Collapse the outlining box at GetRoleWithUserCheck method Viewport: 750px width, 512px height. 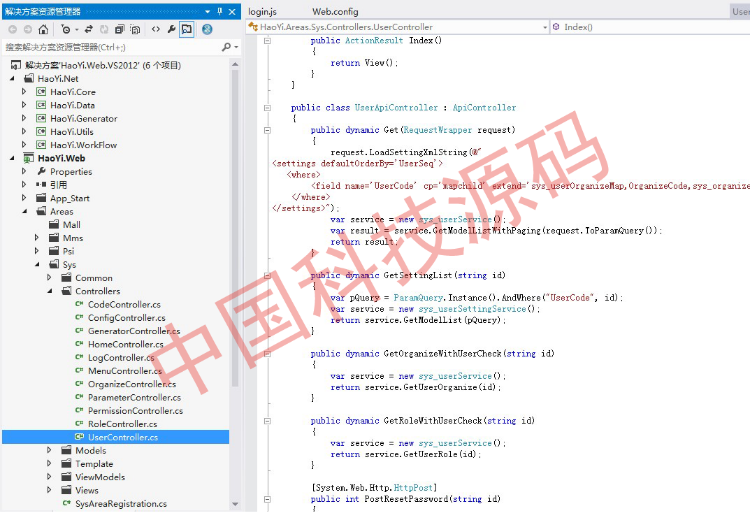[x=267, y=421]
